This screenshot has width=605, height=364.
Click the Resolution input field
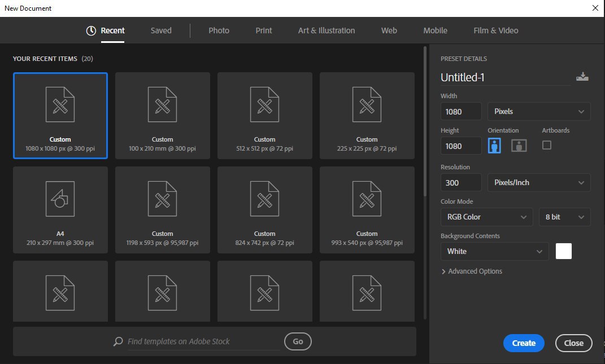pyautogui.click(x=461, y=182)
